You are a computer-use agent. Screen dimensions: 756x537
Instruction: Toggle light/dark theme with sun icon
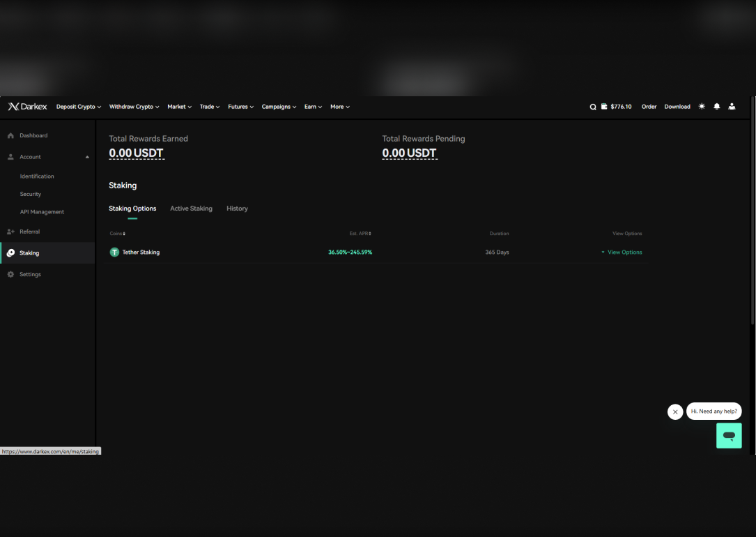pos(702,107)
